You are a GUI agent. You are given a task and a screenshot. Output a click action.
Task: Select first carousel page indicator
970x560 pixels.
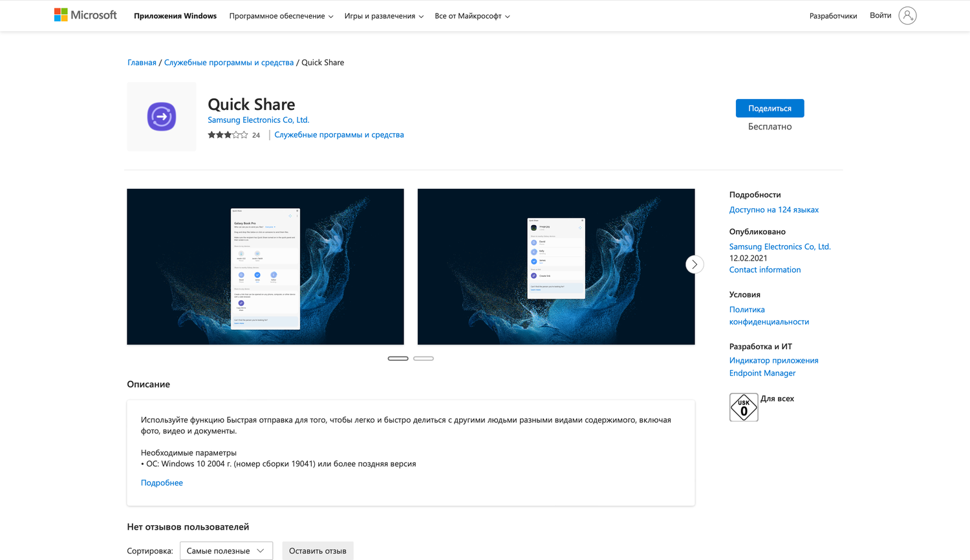[x=398, y=358]
